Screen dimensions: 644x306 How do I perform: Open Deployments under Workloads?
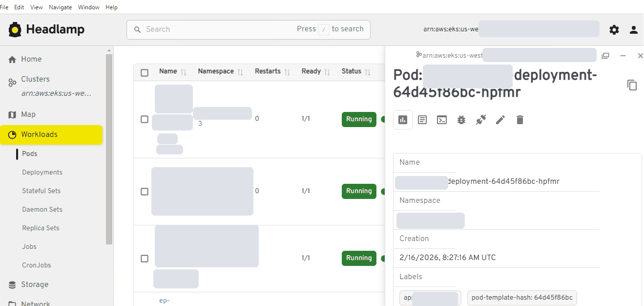point(42,173)
